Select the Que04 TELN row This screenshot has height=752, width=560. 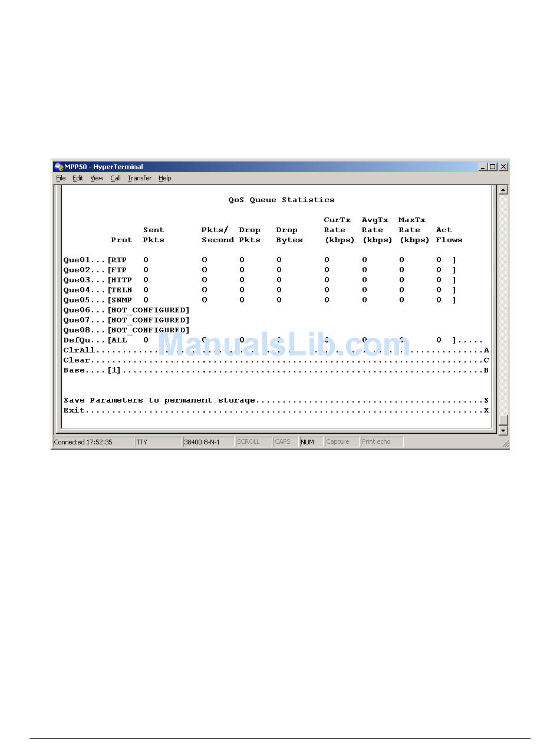(x=260, y=290)
